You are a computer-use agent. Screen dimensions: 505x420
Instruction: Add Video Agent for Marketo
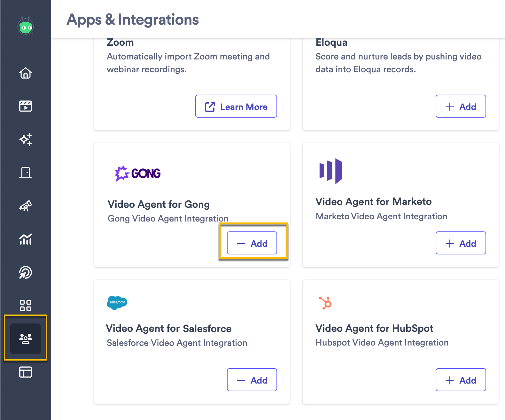point(461,243)
